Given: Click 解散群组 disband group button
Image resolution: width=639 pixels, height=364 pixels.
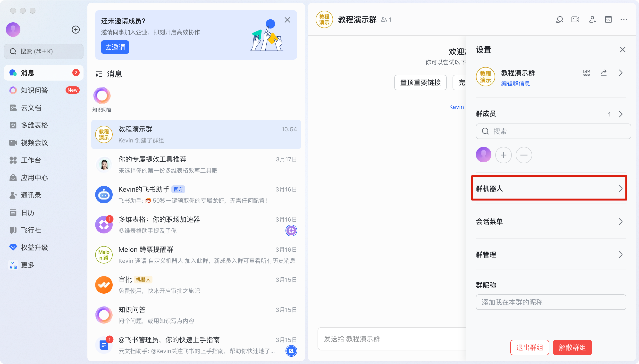Looking at the screenshot, I should pos(572,347).
